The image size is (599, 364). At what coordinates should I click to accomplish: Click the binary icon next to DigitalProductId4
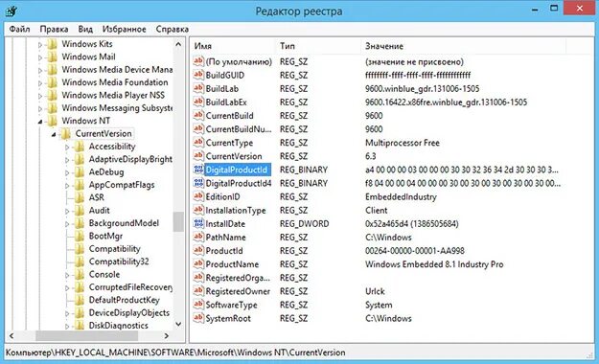click(x=198, y=183)
